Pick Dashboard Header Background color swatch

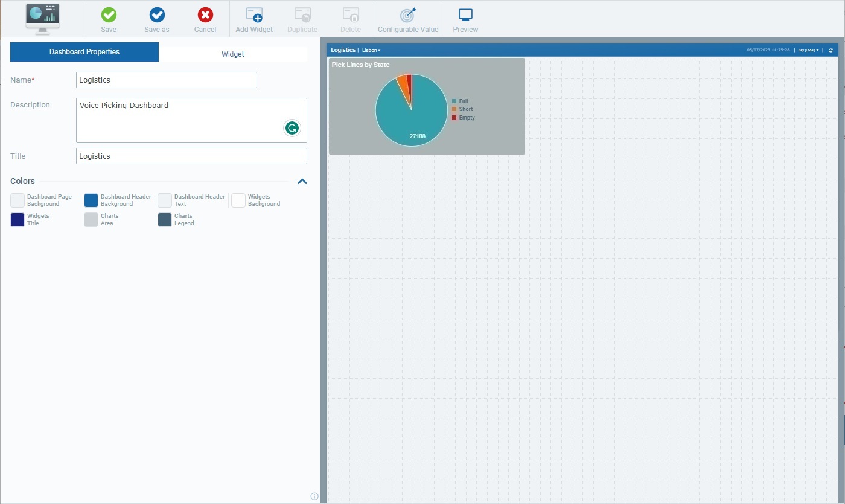91,200
